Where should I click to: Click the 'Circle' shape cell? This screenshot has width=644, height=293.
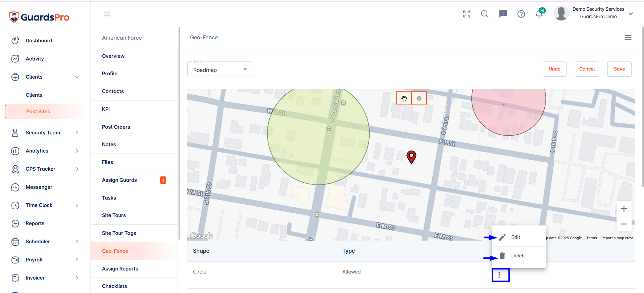point(200,272)
